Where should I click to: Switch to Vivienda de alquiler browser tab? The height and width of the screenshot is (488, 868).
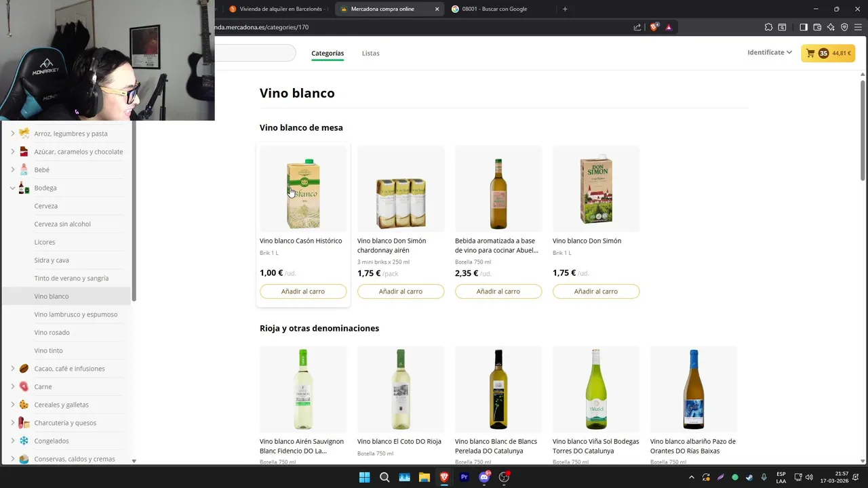[x=278, y=9]
